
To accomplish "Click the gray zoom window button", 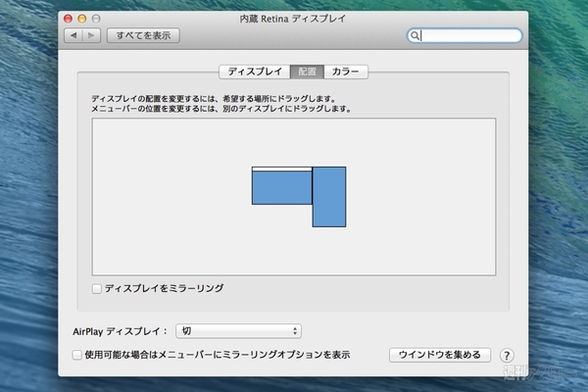I will coord(96,19).
